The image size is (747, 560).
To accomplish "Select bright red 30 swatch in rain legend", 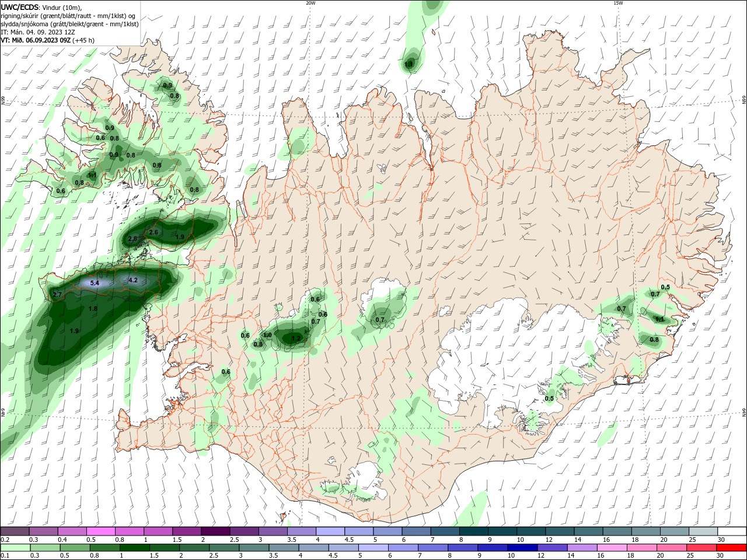I will pyautogui.click(x=731, y=548).
